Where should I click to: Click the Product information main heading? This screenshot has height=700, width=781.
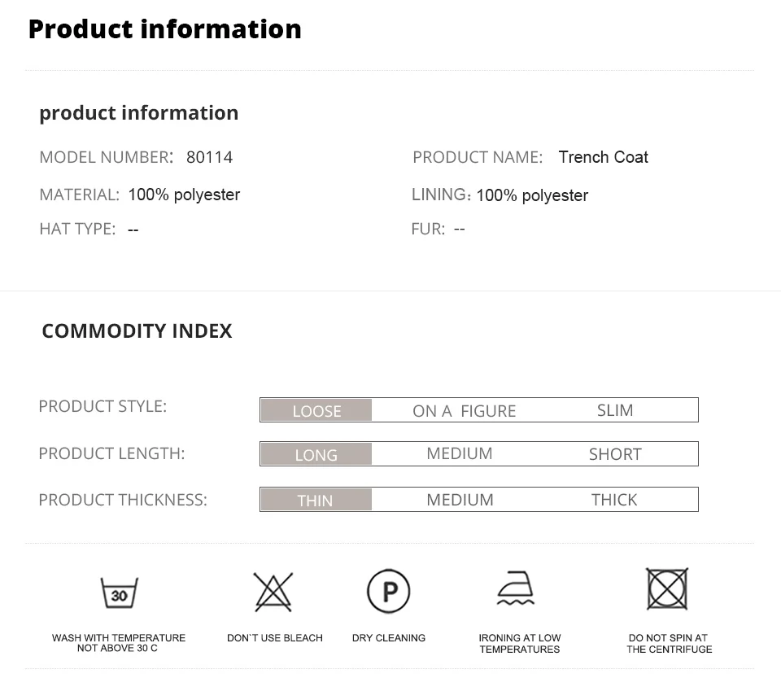165,28
